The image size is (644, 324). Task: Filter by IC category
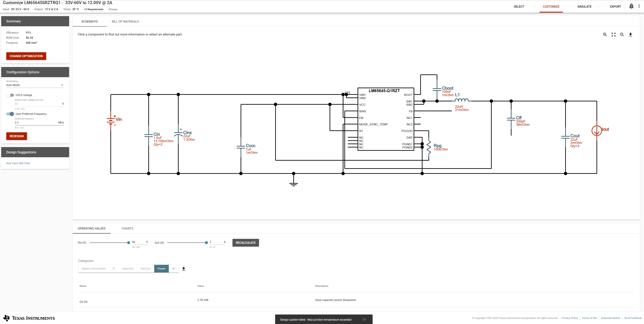(x=114, y=269)
